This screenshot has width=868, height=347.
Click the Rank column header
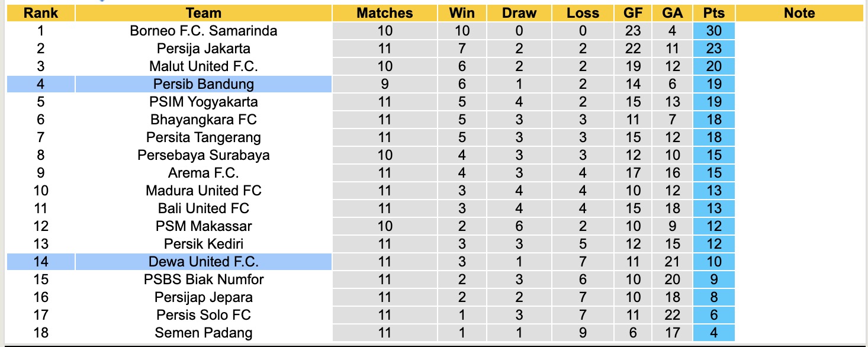point(41,13)
